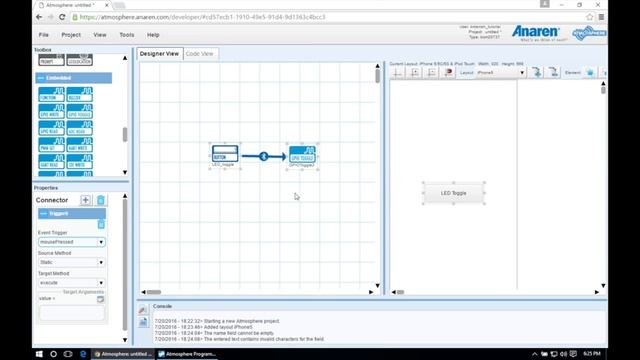This screenshot has height=360, width=640.
Task: Open the Layout iPhone5 dropdown
Action: (500, 73)
